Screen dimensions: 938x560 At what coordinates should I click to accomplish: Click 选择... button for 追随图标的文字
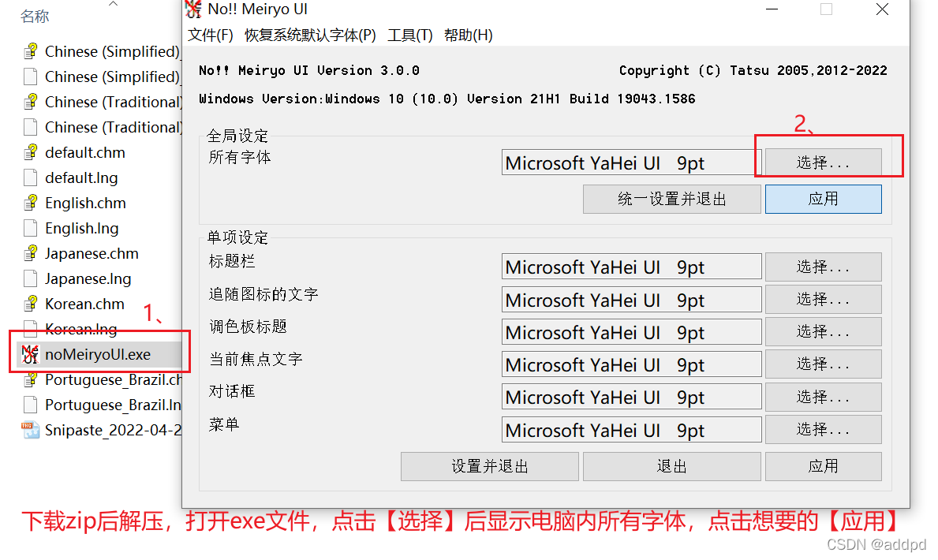[x=823, y=299]
